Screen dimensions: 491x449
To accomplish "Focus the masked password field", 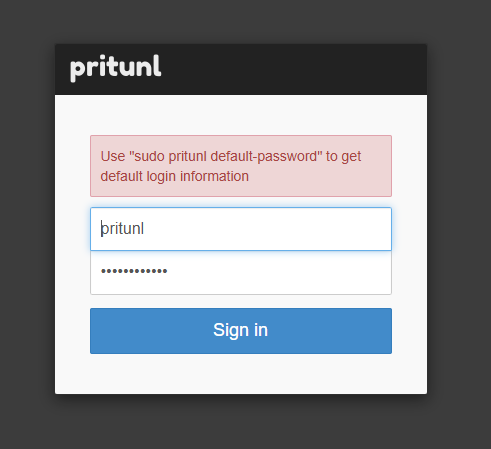I will (241, 273).
